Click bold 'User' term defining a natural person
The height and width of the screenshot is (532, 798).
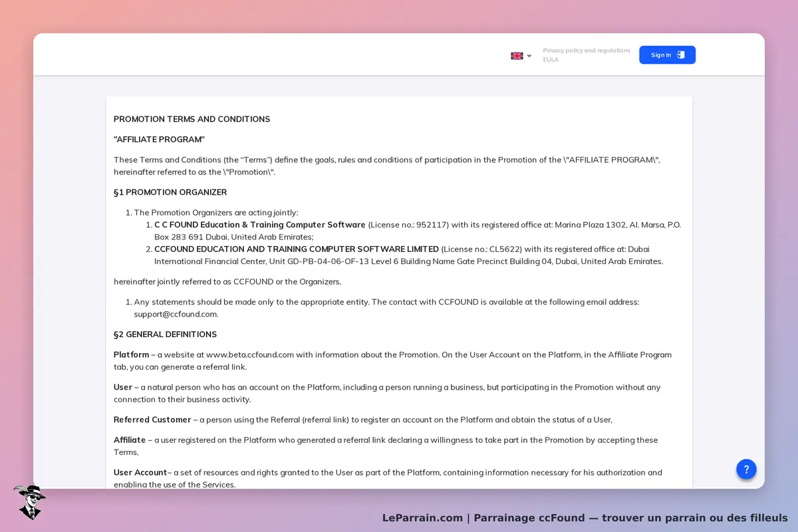pos(123,387)
